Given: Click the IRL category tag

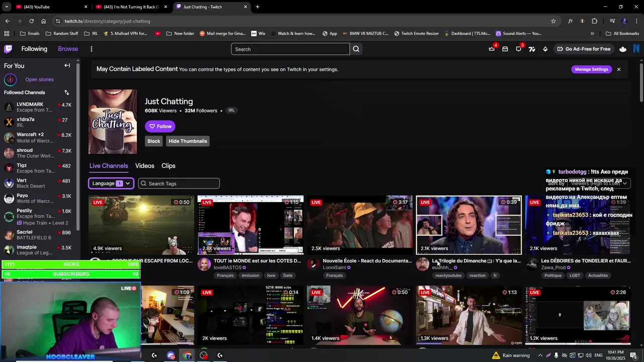Looking at the screenshot, I should tap(231, 111).
